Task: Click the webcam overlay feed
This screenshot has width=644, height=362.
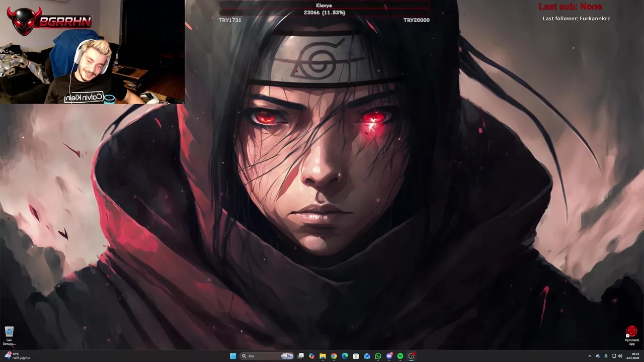Action: click(x=92, y=52)
